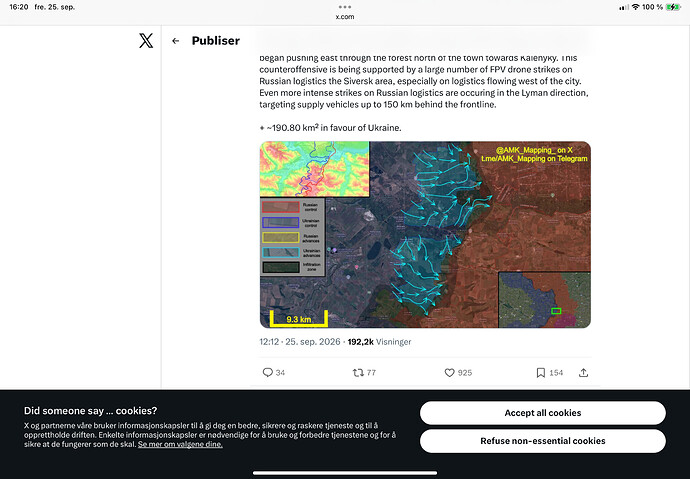The height and width of the screenshot is (479, 690).
Task: Open the AMK Mapping map image
Action: [x=425, y=234]
